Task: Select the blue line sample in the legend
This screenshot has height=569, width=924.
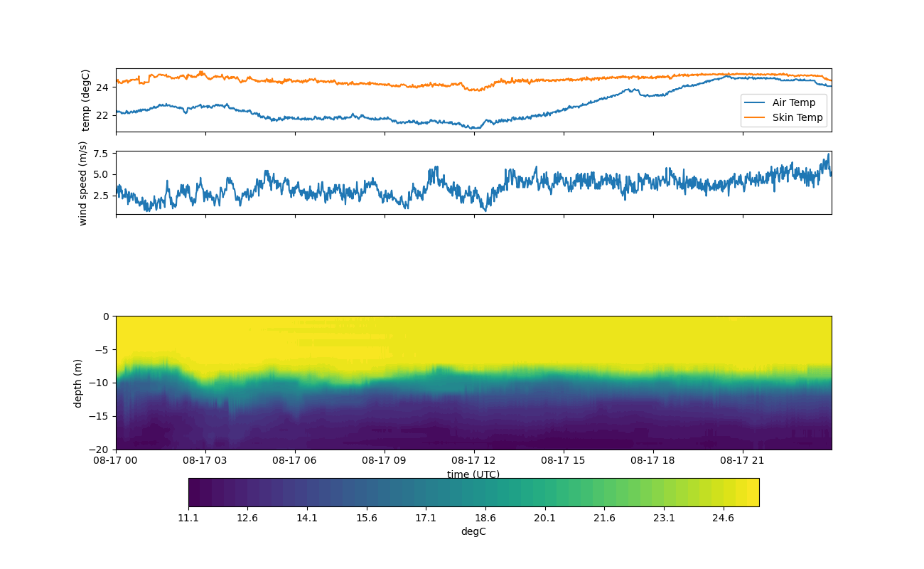Action: 756,102
